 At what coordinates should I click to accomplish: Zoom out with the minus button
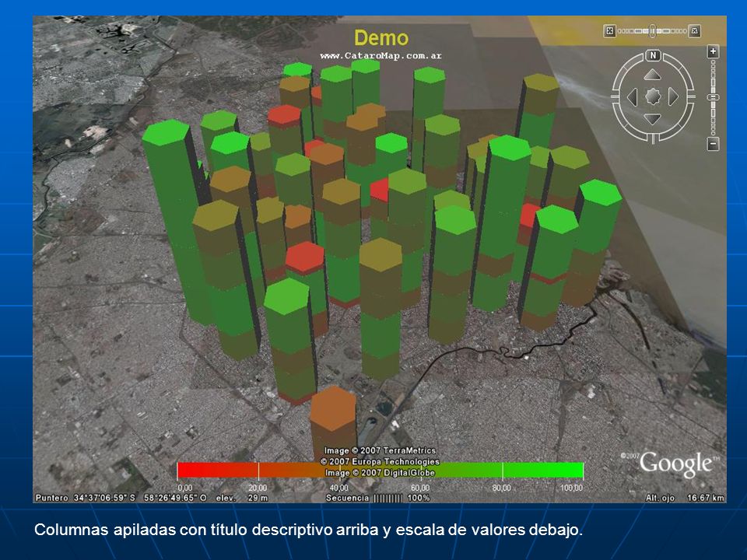tap(713, 143)
